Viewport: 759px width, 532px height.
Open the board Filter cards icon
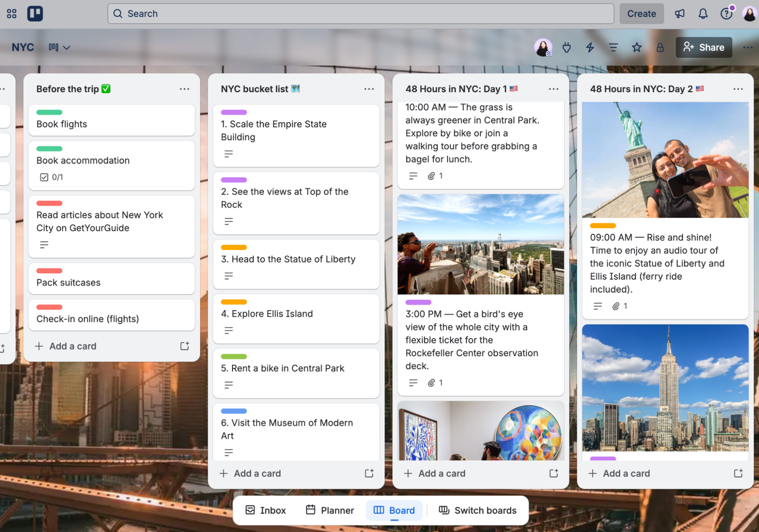(x=613, y=47)
